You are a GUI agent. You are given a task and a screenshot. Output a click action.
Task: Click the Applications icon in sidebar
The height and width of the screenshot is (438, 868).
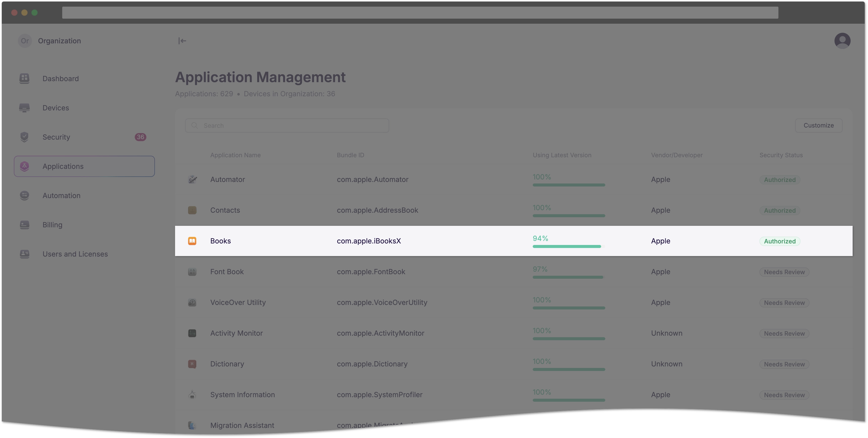coord(25,166)
